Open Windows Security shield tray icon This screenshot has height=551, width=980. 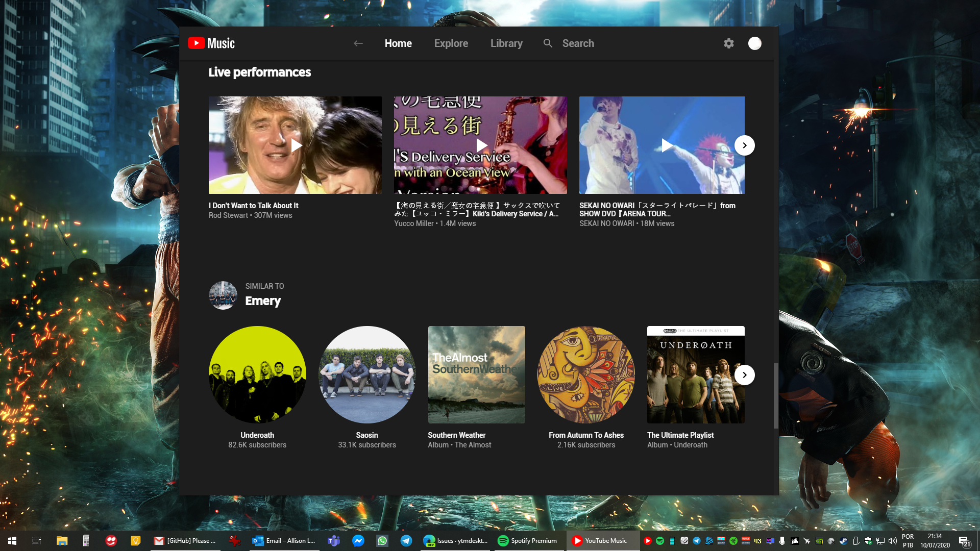[x=868, y=541]
